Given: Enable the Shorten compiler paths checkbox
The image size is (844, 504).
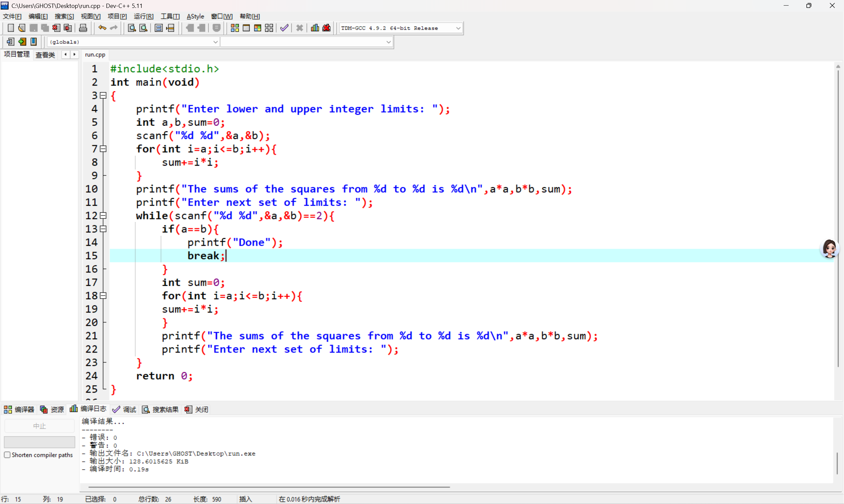Looking at the screenshot, I should pos(7,455).
